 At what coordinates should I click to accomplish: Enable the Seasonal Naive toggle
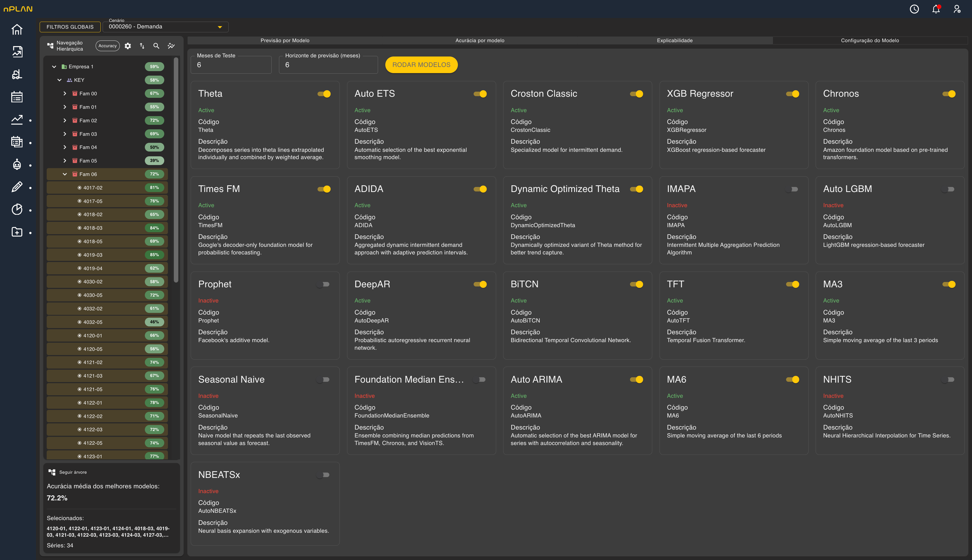[x=323, y=380]
